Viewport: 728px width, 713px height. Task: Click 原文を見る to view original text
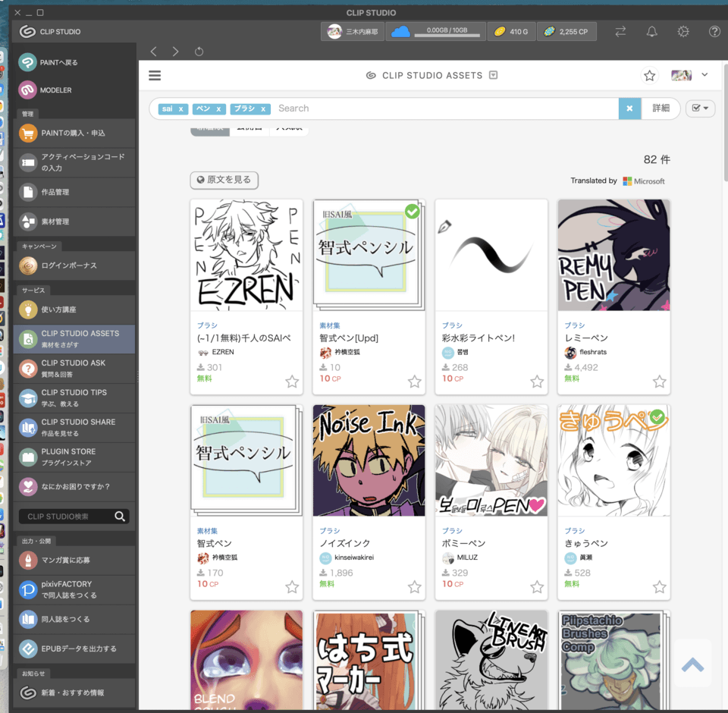[224, 180]
